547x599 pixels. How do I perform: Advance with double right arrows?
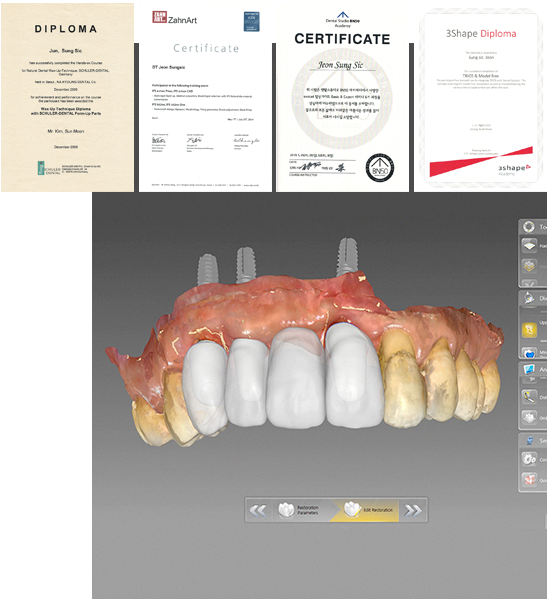click(413, 510)
